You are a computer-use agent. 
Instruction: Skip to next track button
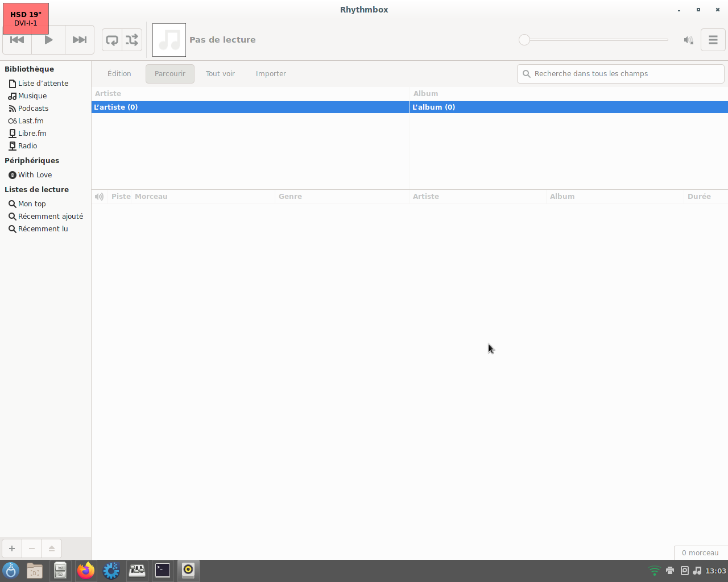pyautogui.click(x=80, y=40)
